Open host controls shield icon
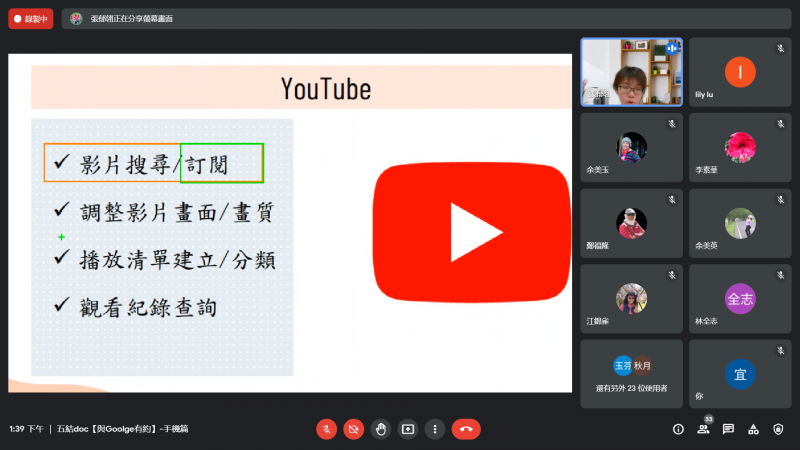 778,429
